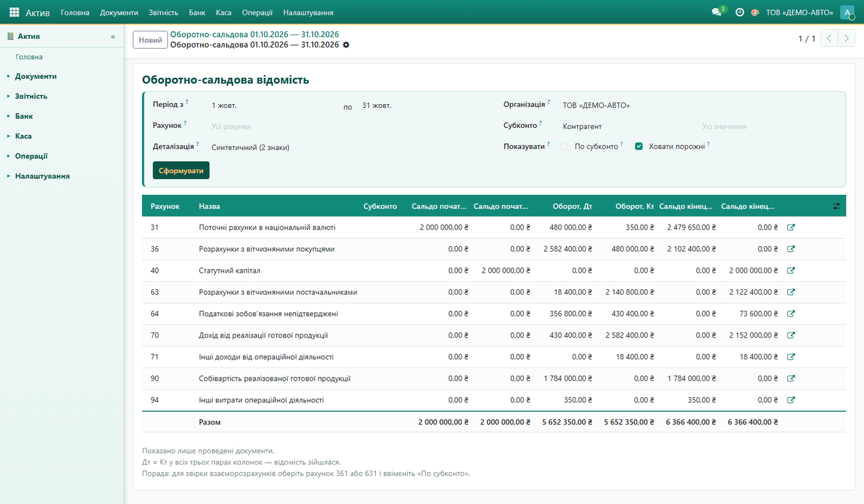The image size is (864, 504).
Task: Click the Новий button
Action: click(151, 40)
